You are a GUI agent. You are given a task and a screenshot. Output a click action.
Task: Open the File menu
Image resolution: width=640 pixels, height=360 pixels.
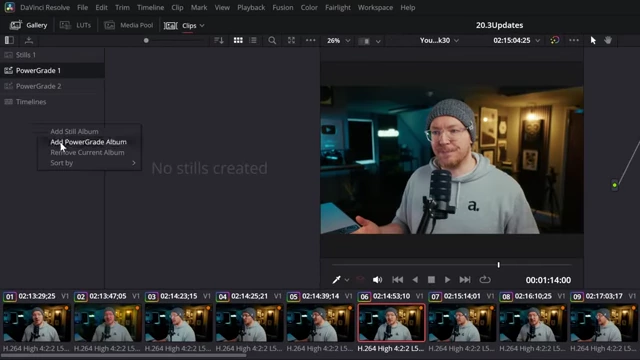(x=82, y=7)
